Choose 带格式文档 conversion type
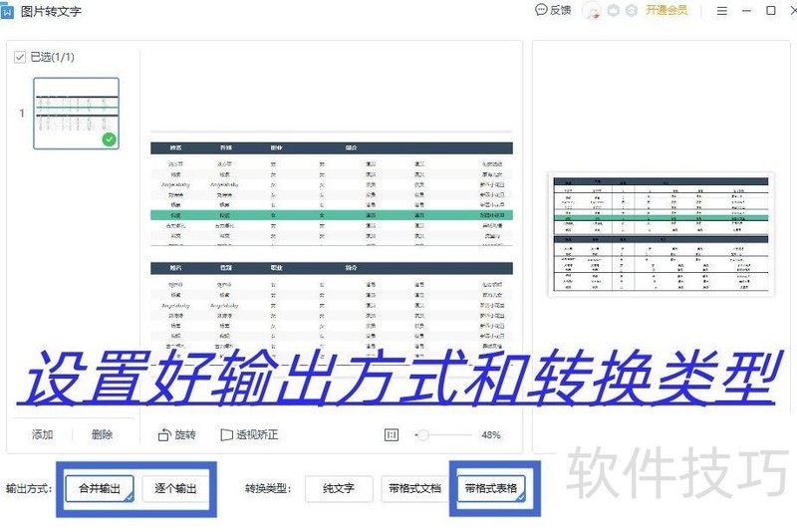Screen dimensions: 797x532 414,489
